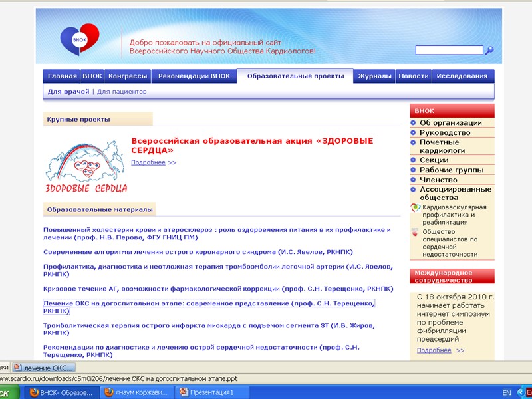
Task: Select the Образовательные проекты tab
Action: click(x=295, y=76)
